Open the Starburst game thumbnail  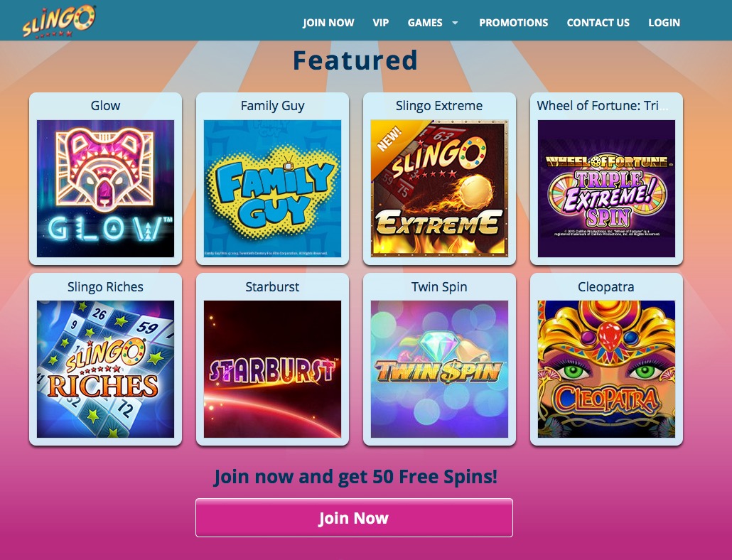[x=273, y=369]
